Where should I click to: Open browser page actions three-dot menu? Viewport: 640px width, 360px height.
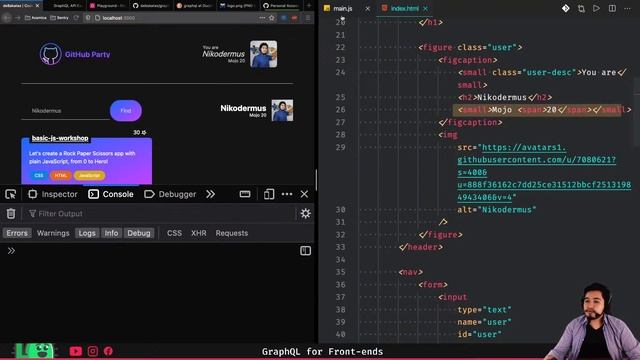point(262,18)
